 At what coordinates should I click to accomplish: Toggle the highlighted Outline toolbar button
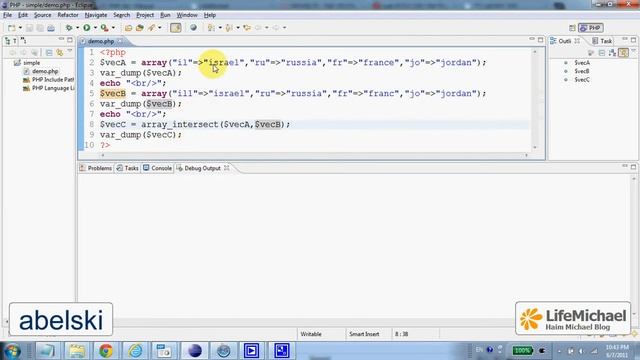pos(623,53)
